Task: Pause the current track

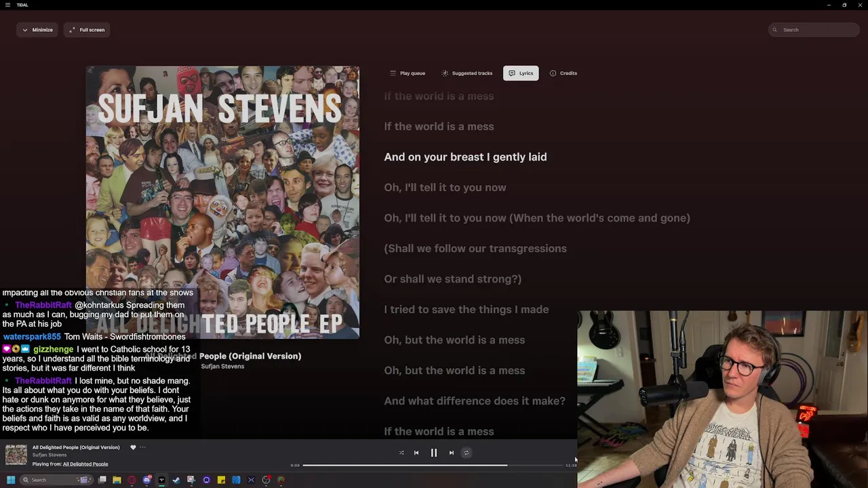Action: 434,453
